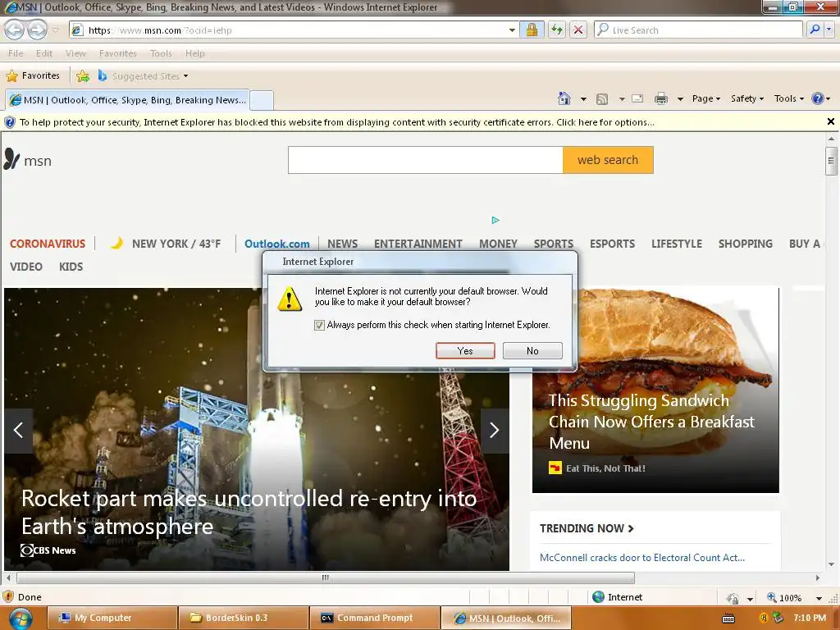Click the red Stop loading icon
Screen dimensions: 840x630
pos(578,30)
